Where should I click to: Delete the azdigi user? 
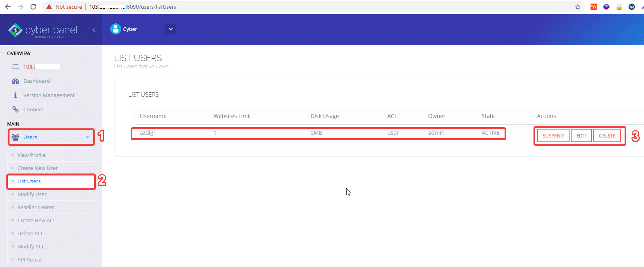coord(607,136)
